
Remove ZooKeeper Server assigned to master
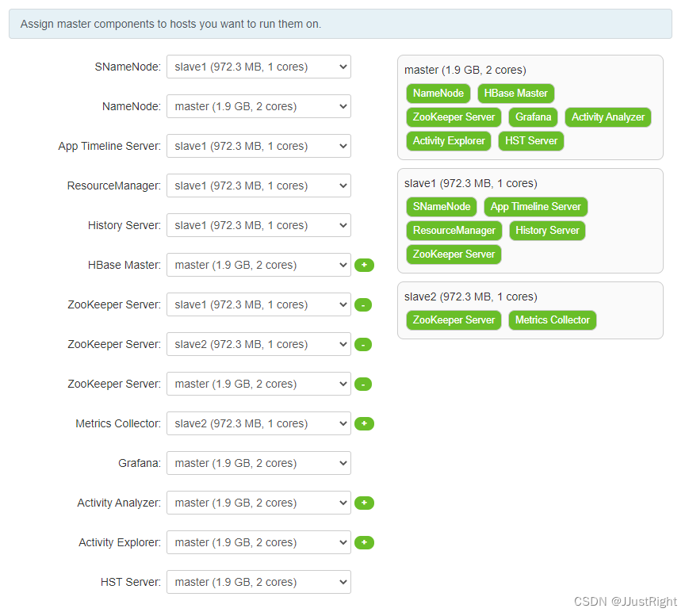[x=363, y=384]
